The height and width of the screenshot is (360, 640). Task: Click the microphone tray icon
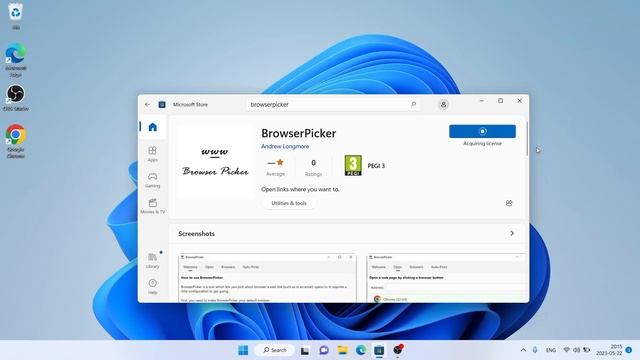pos(535,350)
